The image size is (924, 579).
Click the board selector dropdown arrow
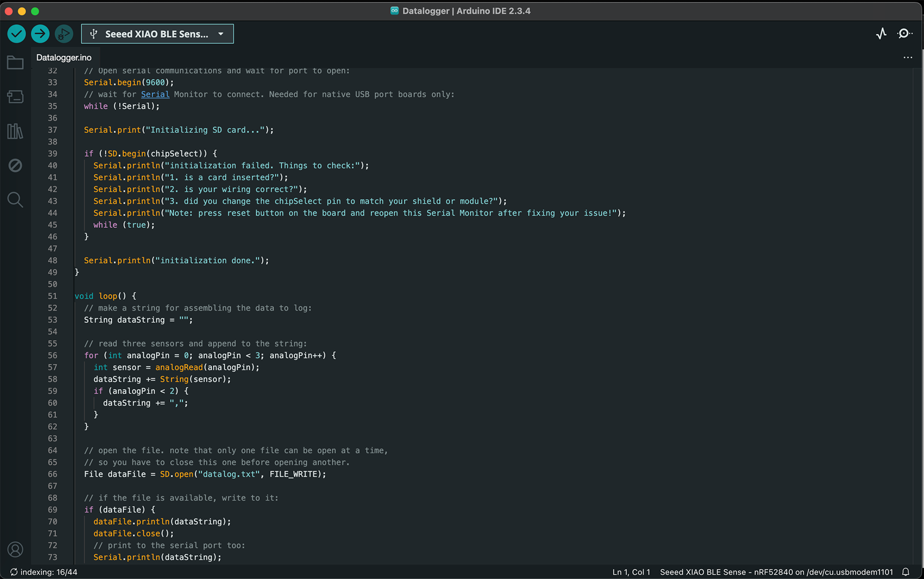[x=221, y=34]
